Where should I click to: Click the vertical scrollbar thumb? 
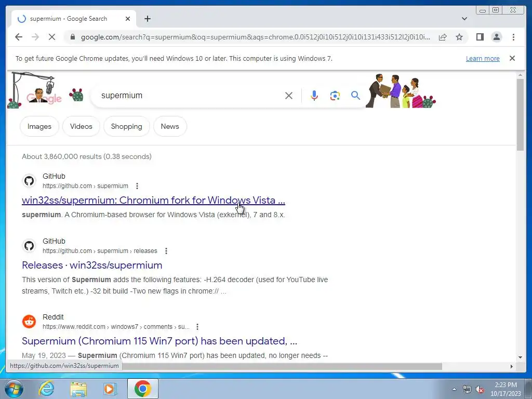[x=520, y=115]
